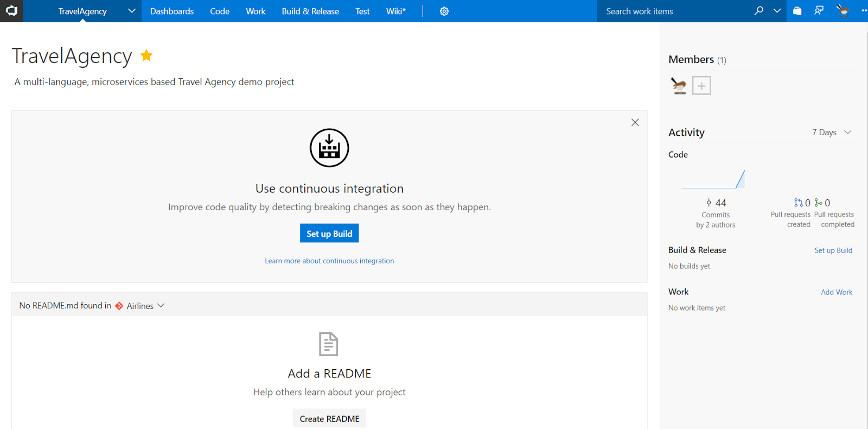Close the continuous integration panel
The height and width of the screenshot is (429, 868).
click(x=635, y=122)
